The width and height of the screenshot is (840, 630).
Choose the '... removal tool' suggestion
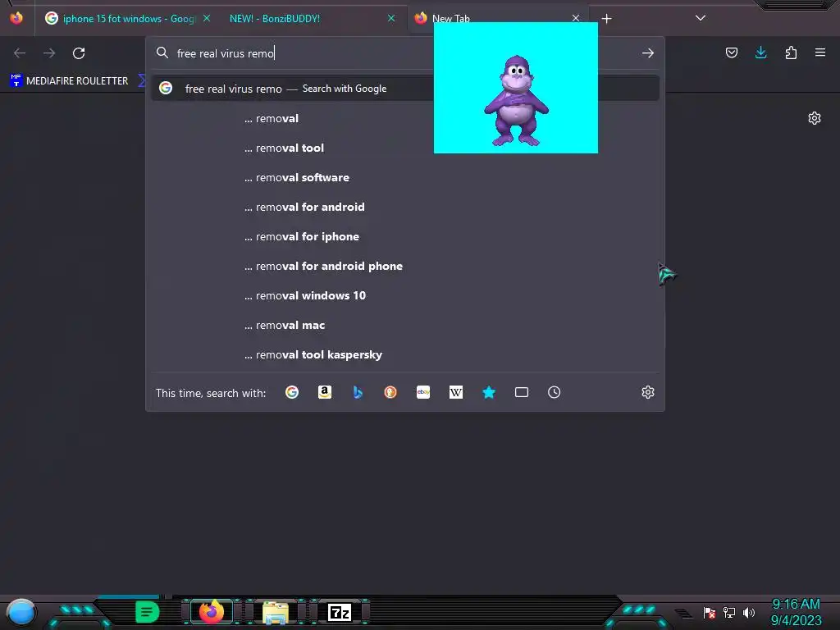[x=405, y=148]
